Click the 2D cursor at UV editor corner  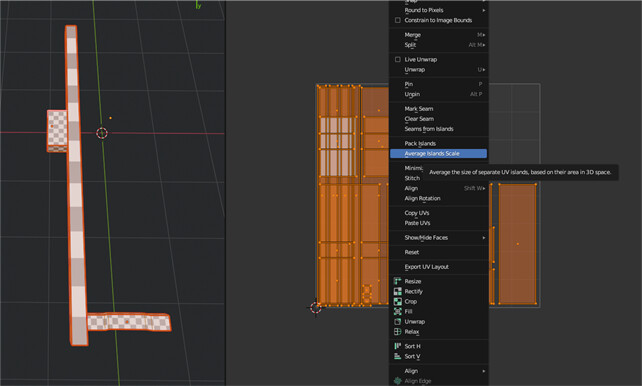click(x=316, y=308)
